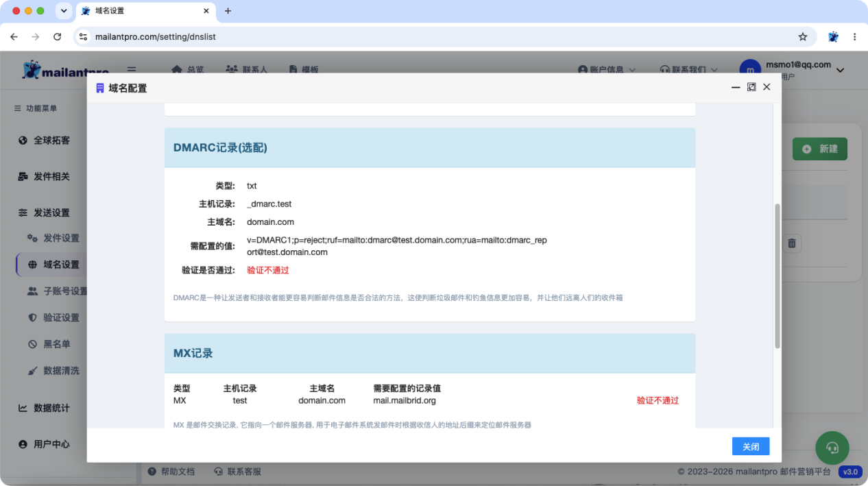Viewport: 868px width, 486px height.
Task: Close the 域名配置 dialog with X
Action: coord(767,87)
